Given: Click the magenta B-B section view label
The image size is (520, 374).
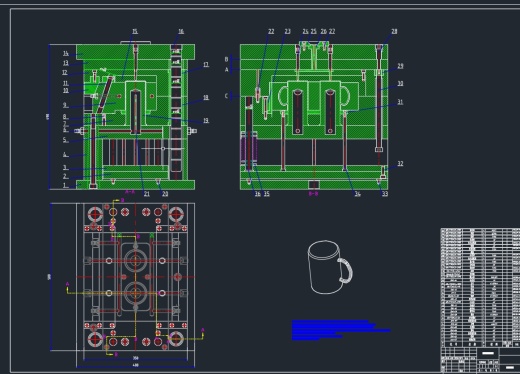Looking at the screenshot, I should (x=313, y=194).
